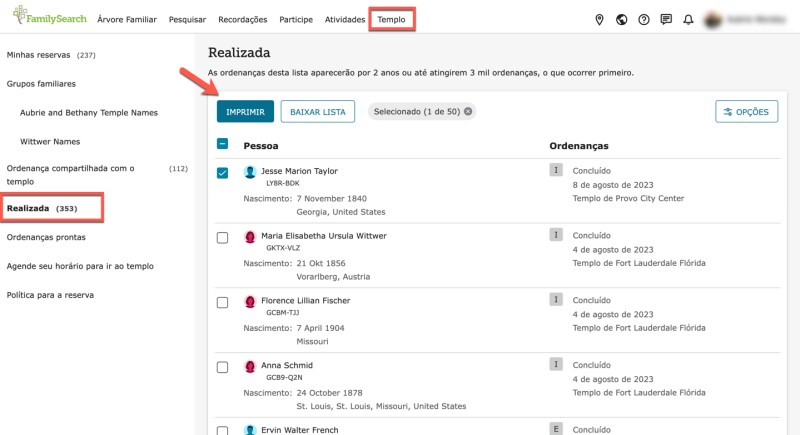Open Grupos familiares in sidebar
Image resolution: width=800 pixels, height=435 pixels.
click(41, 84)
